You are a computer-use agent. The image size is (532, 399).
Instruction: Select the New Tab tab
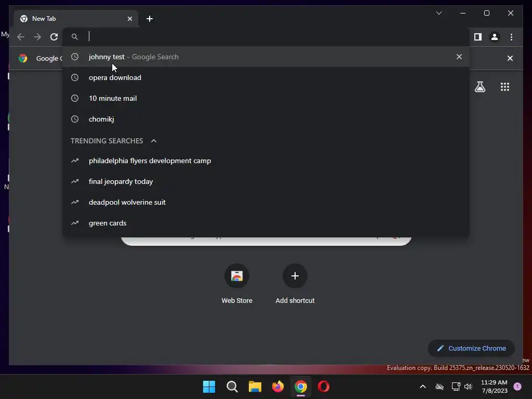(76, 19)
